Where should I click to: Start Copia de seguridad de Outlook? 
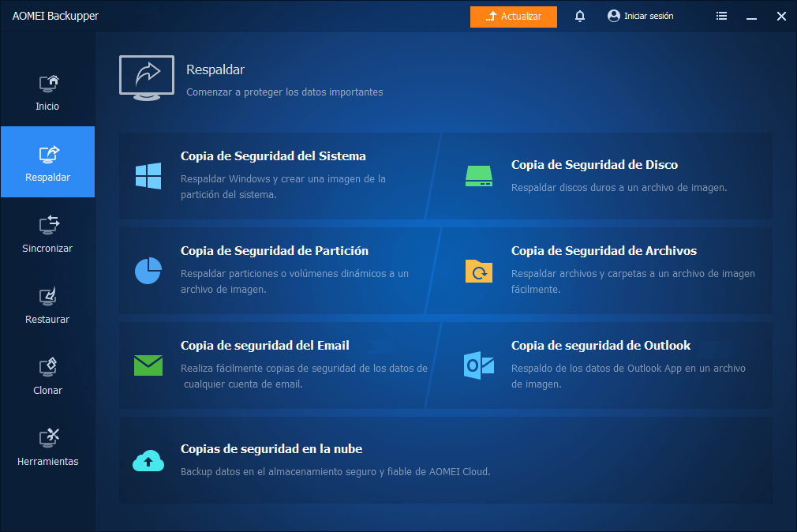click(x=601, y=346)
